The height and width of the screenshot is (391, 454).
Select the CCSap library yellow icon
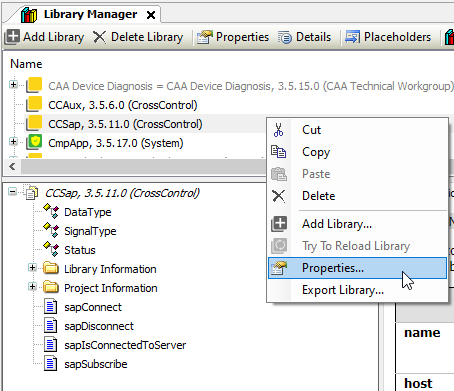(34, 123)
